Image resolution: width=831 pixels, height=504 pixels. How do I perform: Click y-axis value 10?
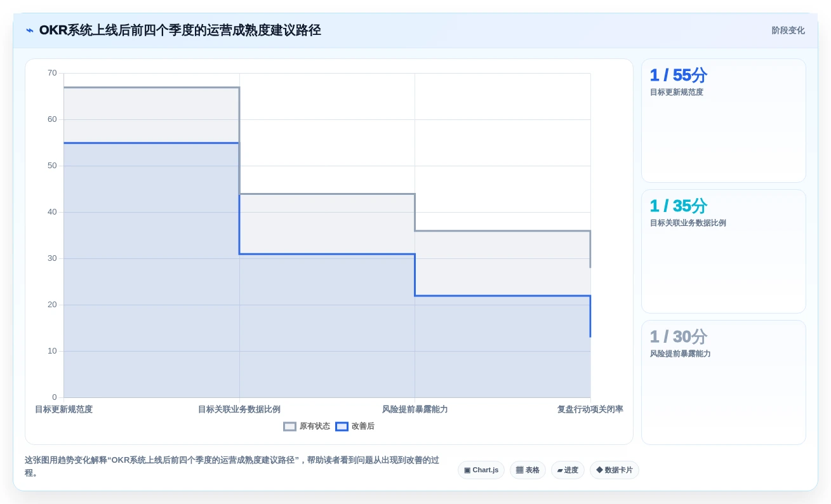click(x=52, y=351)
